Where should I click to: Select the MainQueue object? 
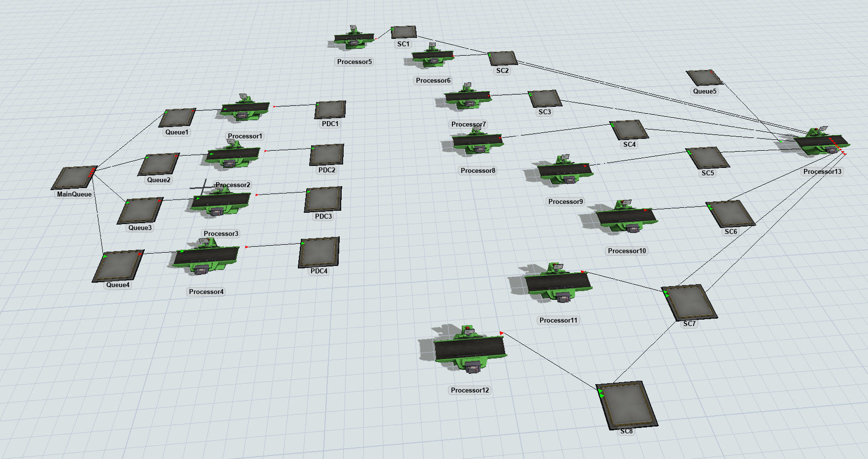(x=75, y=177)
